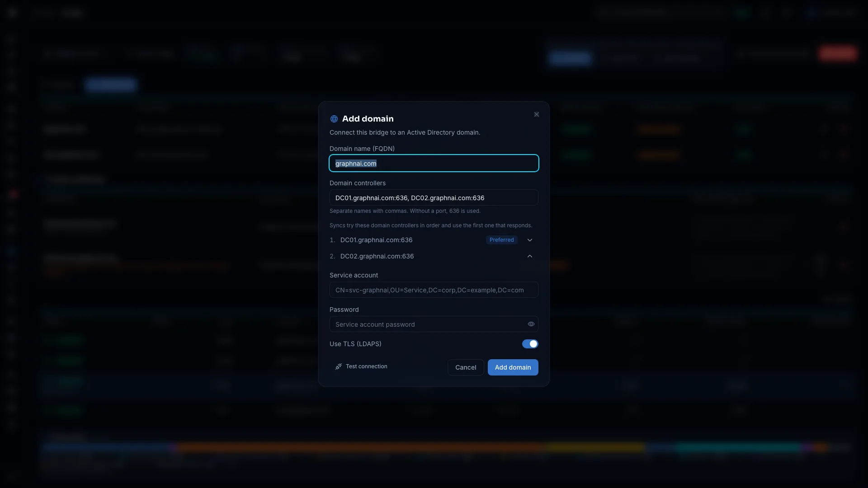This screenshot has height=488, width=868.
Task: Click the globe icon beside Add domain
Action: tap(334, 119)
